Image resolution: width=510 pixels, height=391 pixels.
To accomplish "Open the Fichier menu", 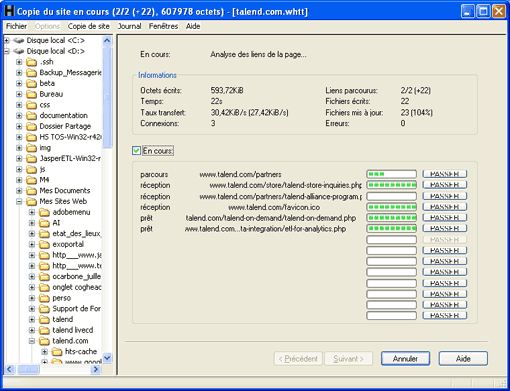I will (16, 26).
